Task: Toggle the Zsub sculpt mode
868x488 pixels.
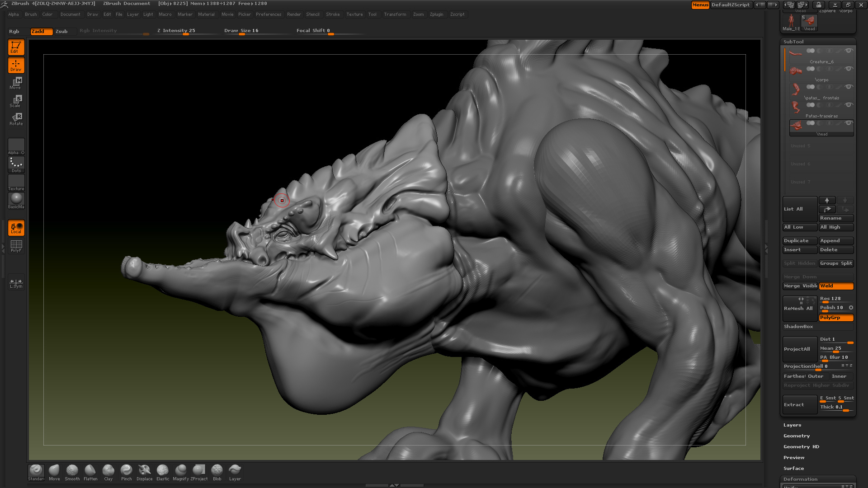Action: click(x=61, y=31)
